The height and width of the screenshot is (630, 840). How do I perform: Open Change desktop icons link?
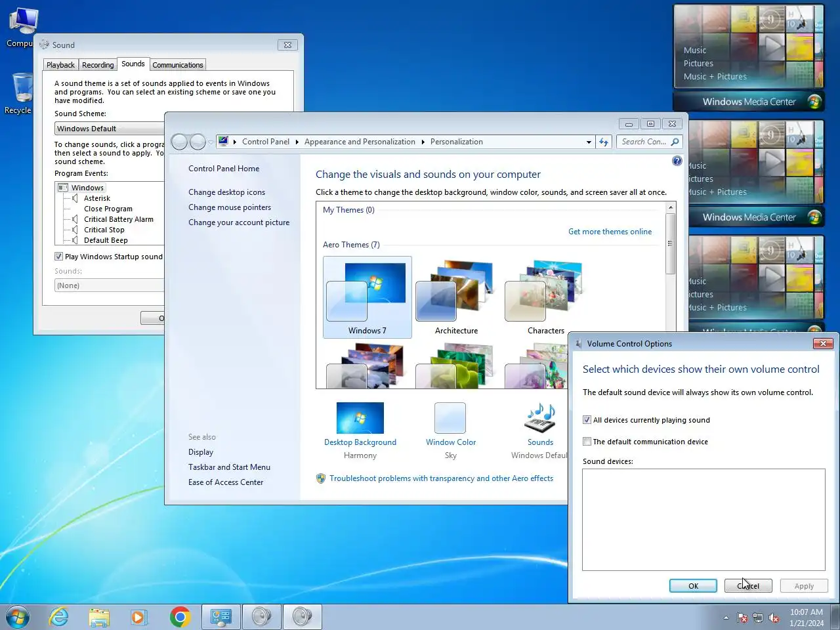coord(226,192)
